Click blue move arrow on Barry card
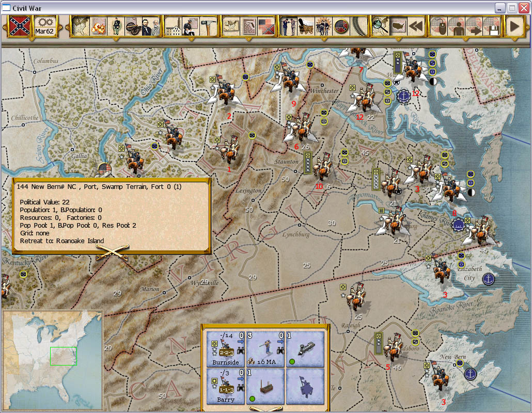Image resolution: width=532 pixels, height=413 pixels. click(x=241, y=379)
